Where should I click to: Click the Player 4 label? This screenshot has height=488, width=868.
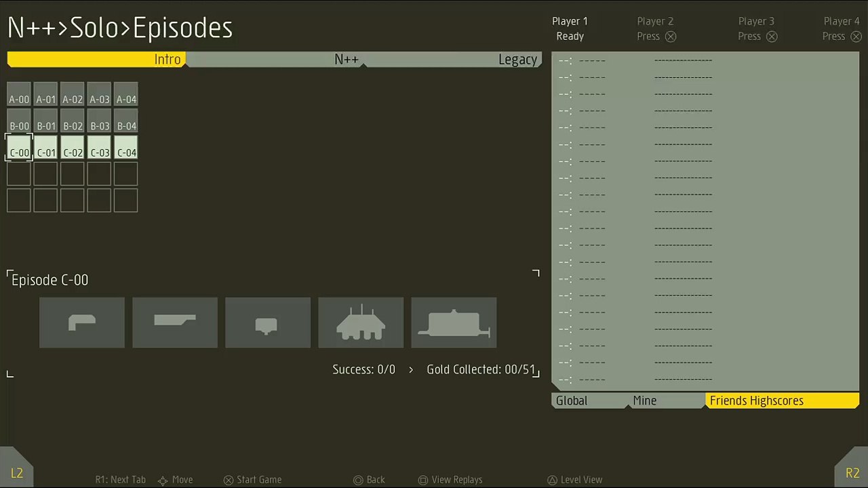(842, 22)
